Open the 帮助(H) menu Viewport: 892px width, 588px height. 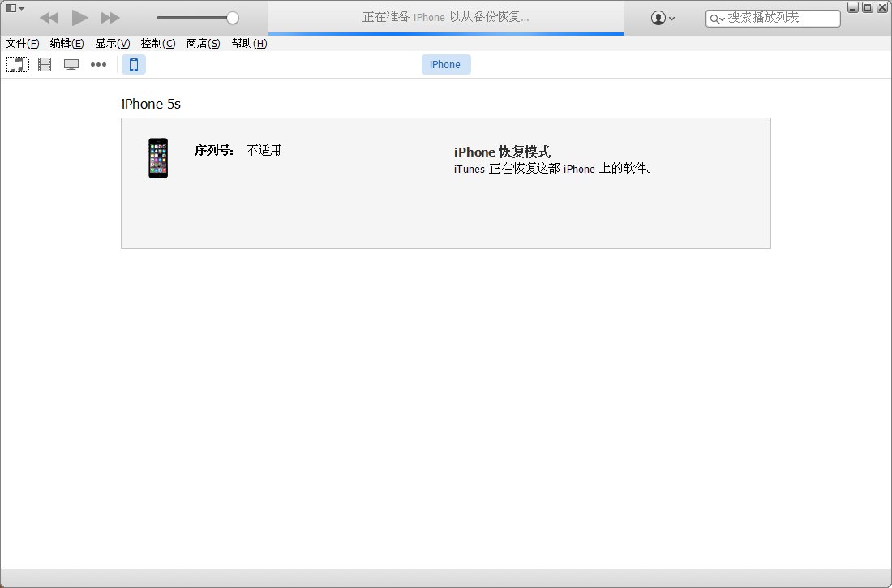(x=249, y=44)
